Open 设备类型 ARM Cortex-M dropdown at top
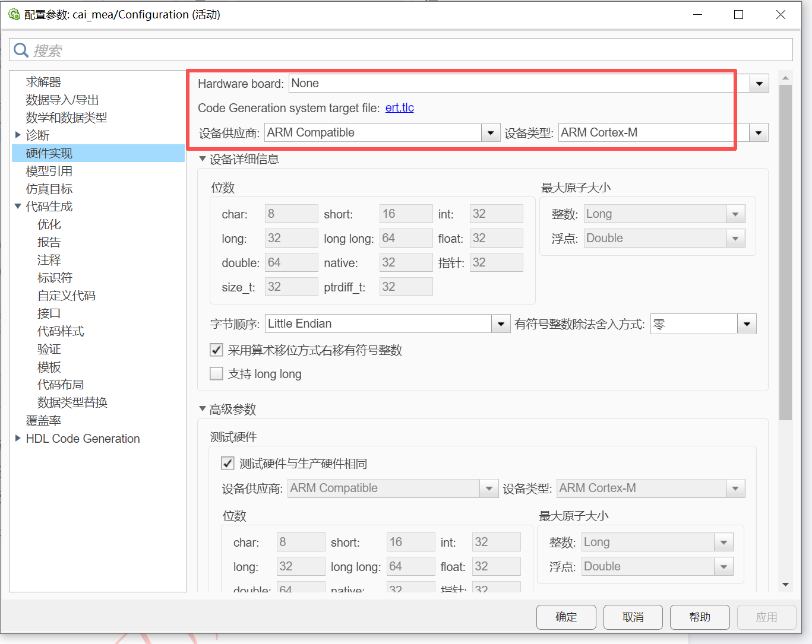This screenshot has height=644, width=812. coord(759,133)
